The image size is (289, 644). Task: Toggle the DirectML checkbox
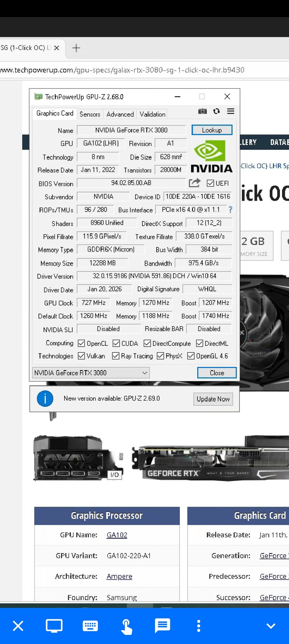(200, 343)
